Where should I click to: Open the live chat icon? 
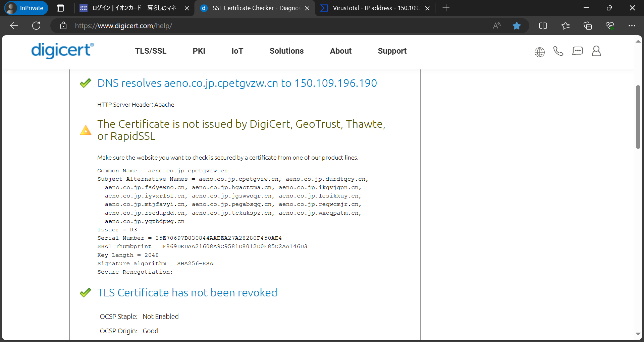pos(578,51)
